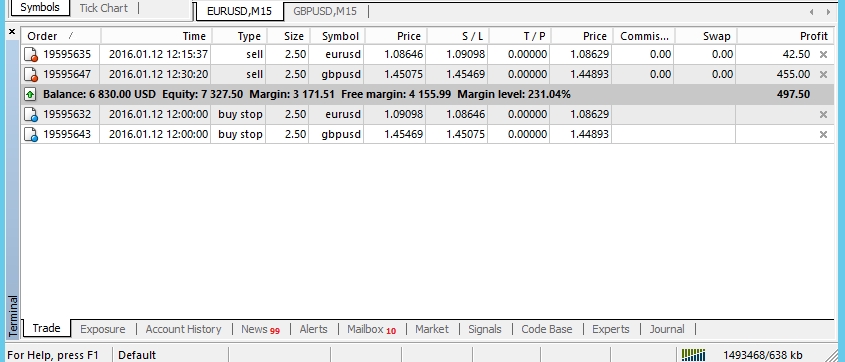The image size is (845, 362).
Task: Select order number 19595647
Action: click(67, 74)
